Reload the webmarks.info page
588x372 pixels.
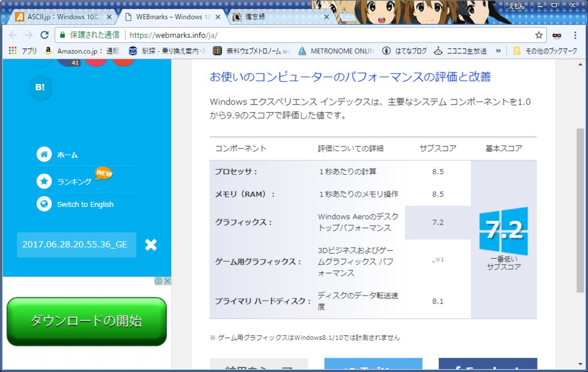tap(44, 35)
